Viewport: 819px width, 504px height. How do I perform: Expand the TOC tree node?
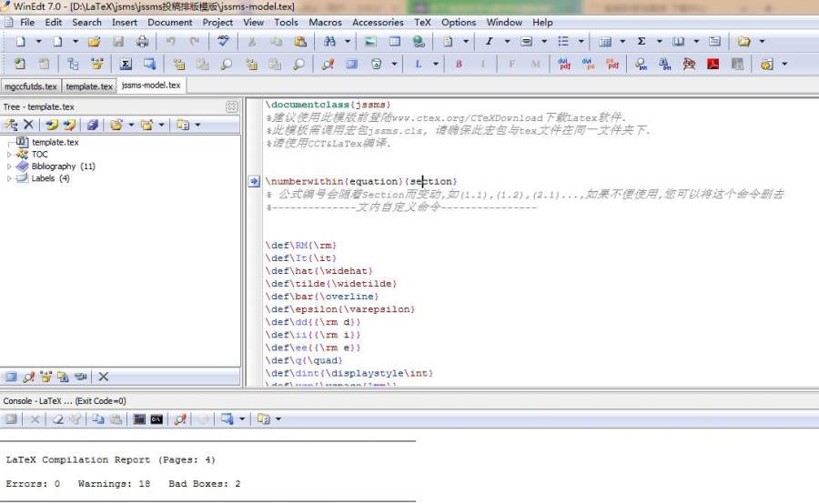[x=10, y=155]
